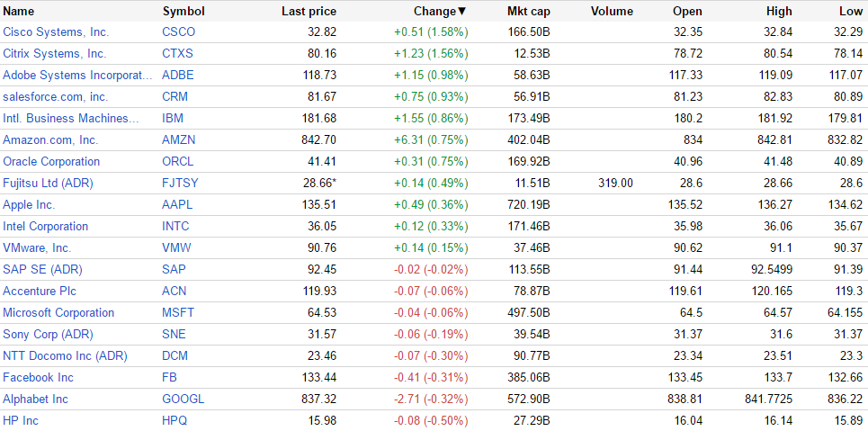Open Fujitsu Ltd (ADR) link
The width and height of the screenshot is (868, 431).
(x=48, y=183)
